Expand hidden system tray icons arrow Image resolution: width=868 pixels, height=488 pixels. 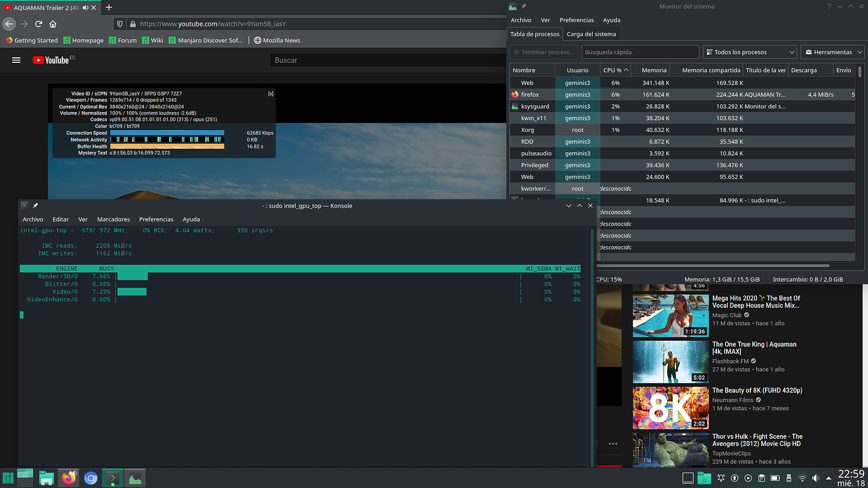[828, 479]
